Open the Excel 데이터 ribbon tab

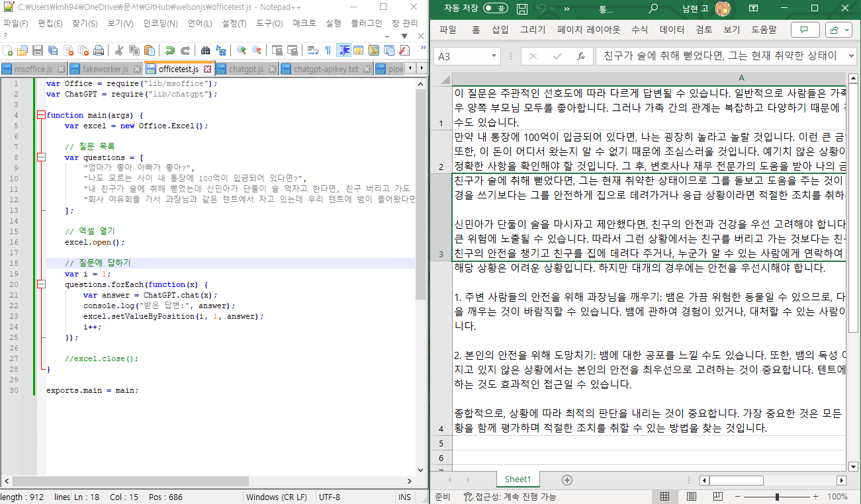672,30
